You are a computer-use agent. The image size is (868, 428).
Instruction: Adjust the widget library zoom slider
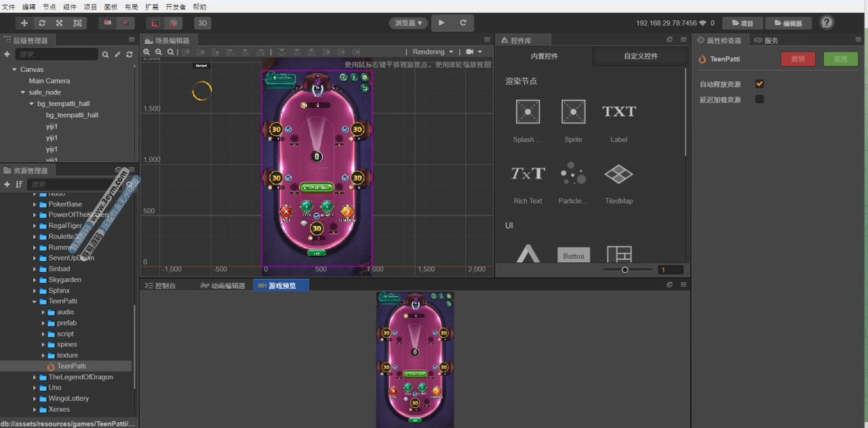pos(625,270)
